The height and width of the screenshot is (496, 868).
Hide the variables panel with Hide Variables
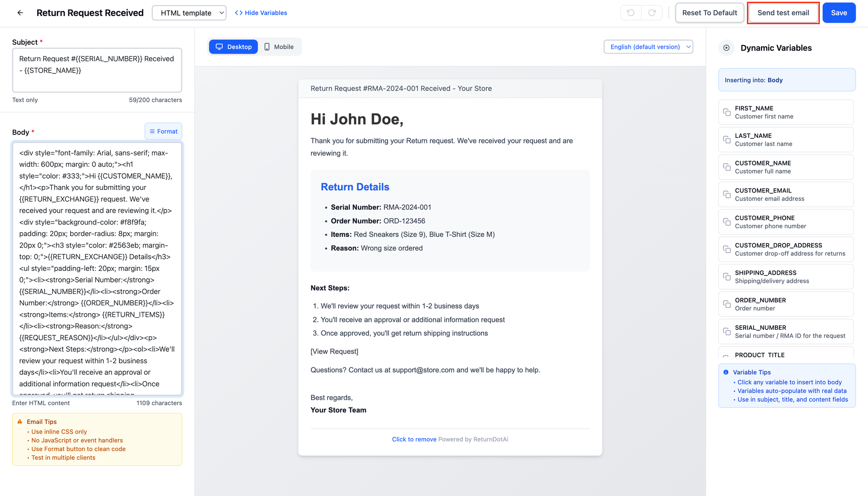265,12
